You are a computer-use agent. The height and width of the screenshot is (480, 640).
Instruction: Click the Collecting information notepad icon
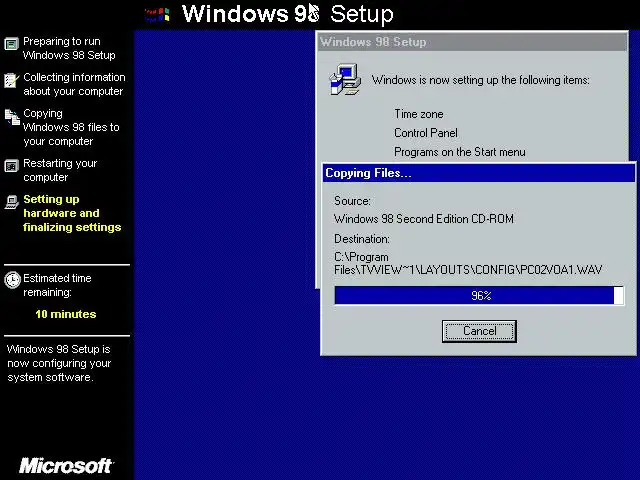(x=11, y=80)
